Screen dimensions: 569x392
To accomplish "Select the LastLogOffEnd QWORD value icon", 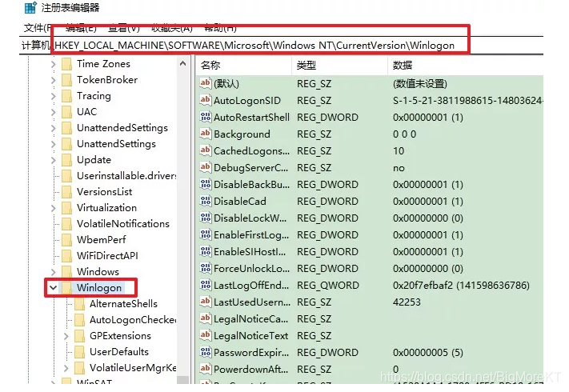I will click(x=206, y=285).
